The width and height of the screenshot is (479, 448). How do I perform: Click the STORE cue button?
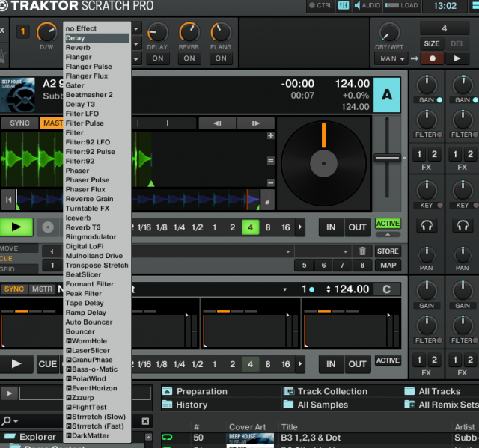pyautogui.click(x=388, y=251)
